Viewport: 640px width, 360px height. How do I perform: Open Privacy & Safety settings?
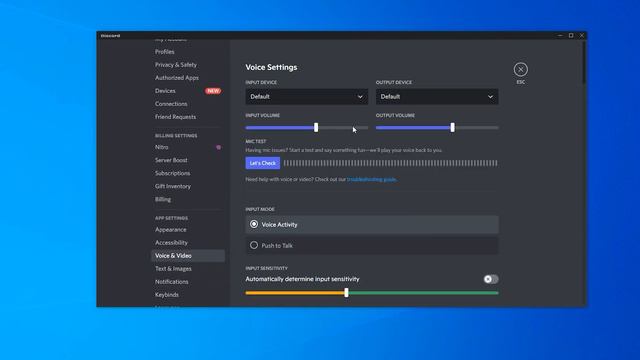[176, 65]
